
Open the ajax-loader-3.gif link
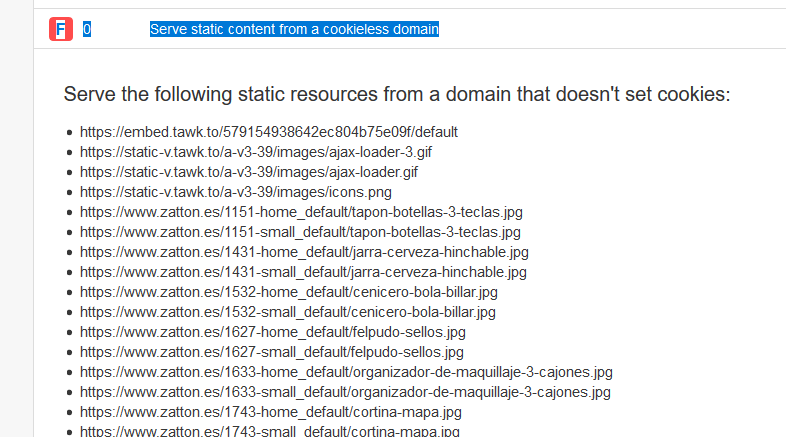tap(256, 152)
